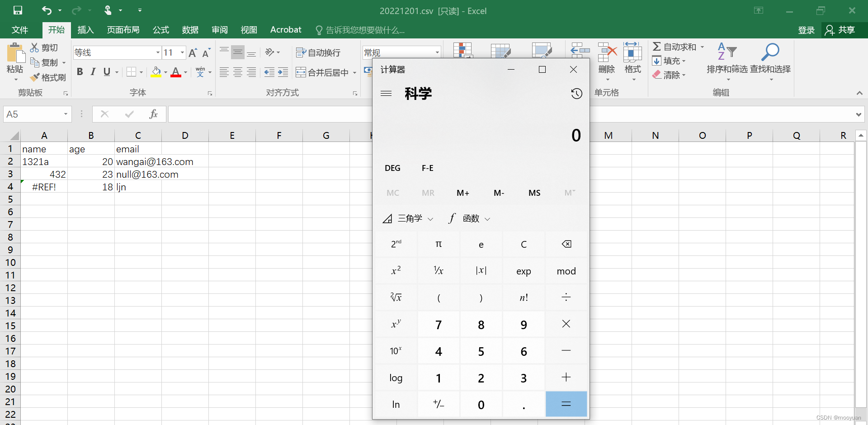Toggle Bold formatting

pyautogui.click(x=80, y=72)
